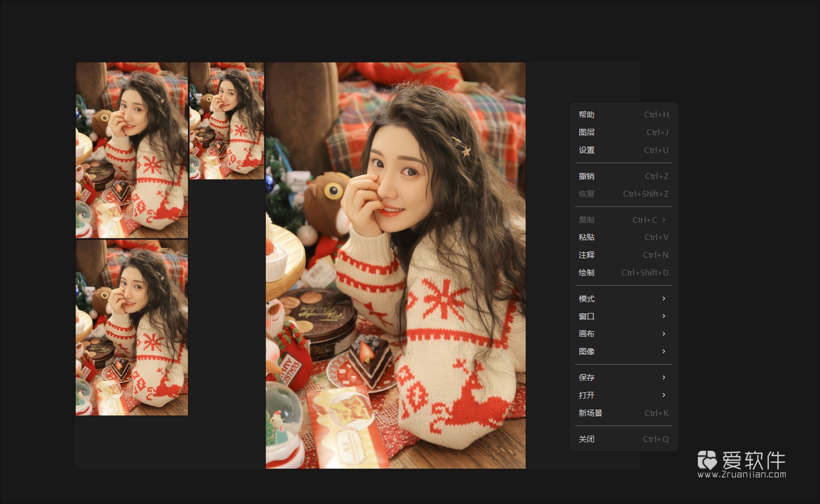This screenshot has height=504, width=820.
Task: Expand the 复制 (Copy) submenu arrow
Action: (x=663, y=220)
